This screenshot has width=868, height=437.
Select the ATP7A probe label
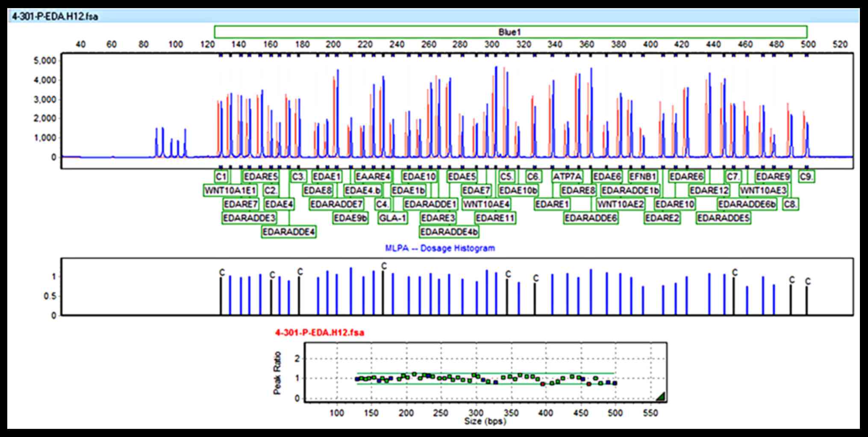pyautogui.click(x=567, y=177)
